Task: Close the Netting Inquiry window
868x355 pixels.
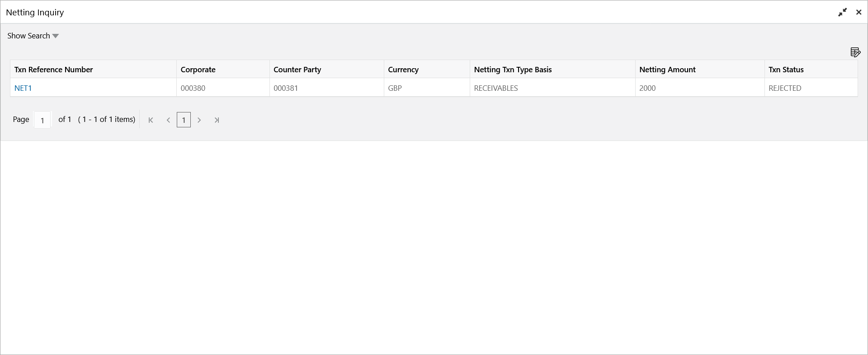Action: pyautogui.click(x=859, y=13)
